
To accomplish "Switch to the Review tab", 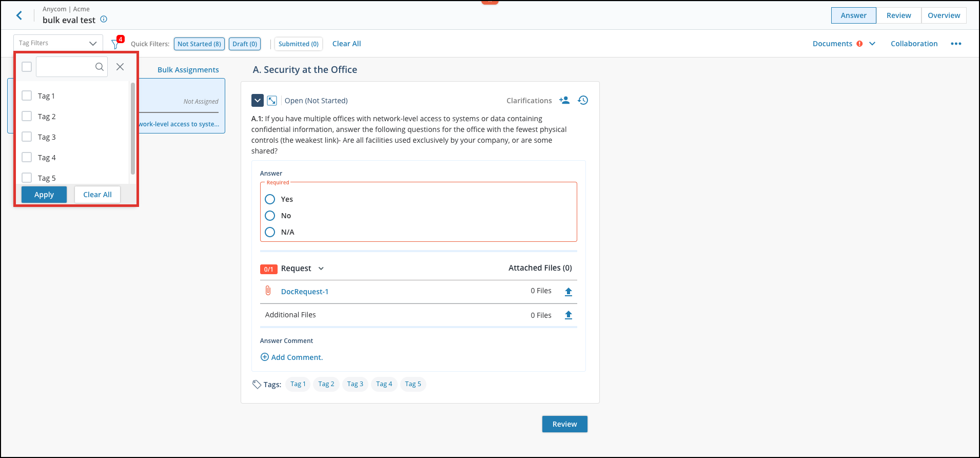I will point(898,15).
